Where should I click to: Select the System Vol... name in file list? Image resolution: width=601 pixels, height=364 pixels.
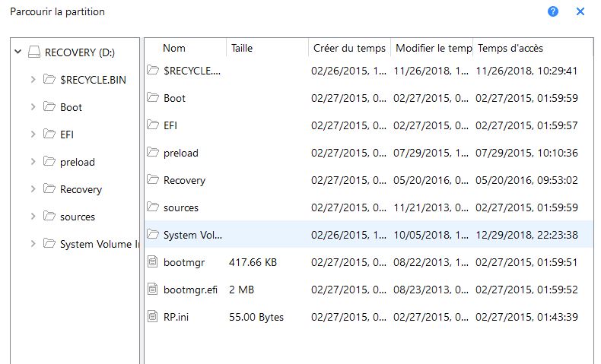tap(192, 235)
